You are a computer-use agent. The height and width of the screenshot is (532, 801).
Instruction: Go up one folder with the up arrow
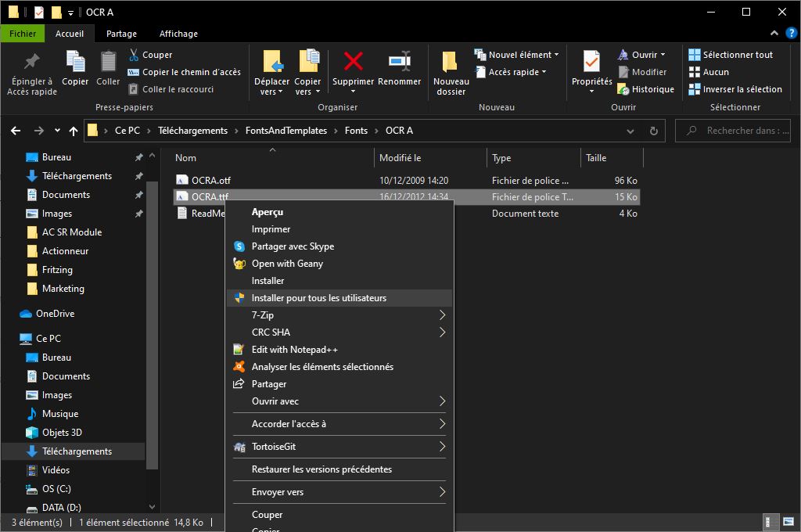click(x=74, y=131)
